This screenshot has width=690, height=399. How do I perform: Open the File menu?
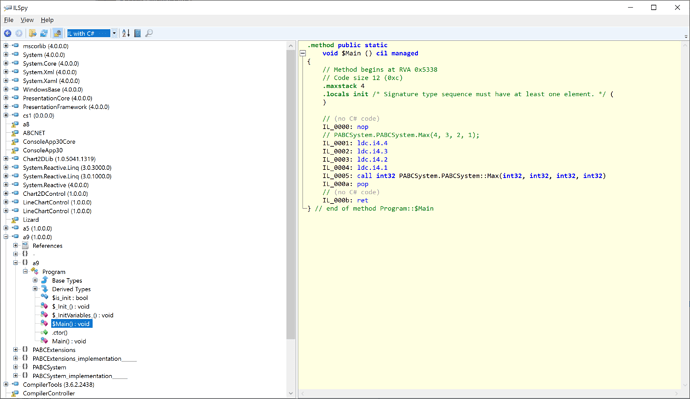9,20
